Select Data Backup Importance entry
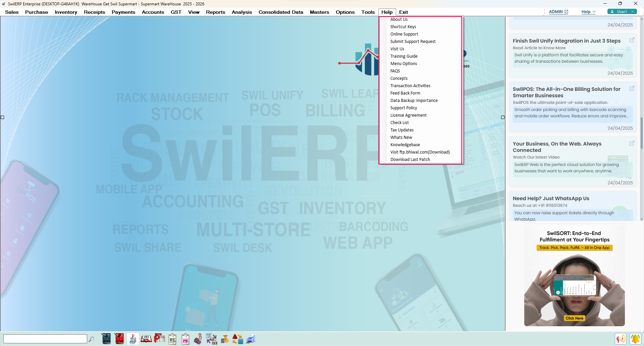Viewport: 644px width, 346px height. pyautogui.click(x=414, y=101)
